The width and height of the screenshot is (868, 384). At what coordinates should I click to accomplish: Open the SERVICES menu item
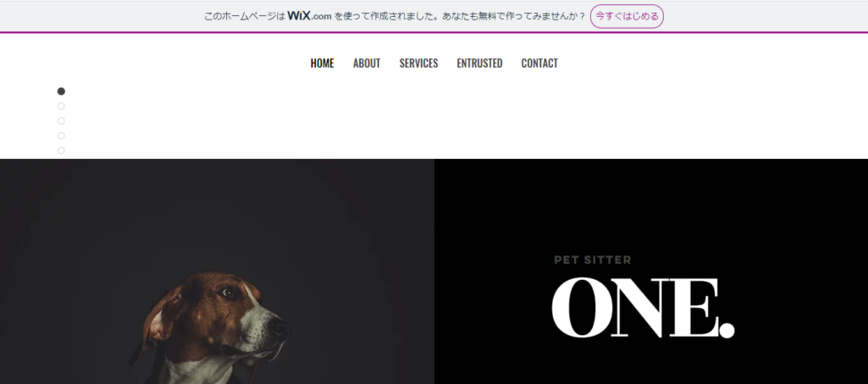click(418, 63)
